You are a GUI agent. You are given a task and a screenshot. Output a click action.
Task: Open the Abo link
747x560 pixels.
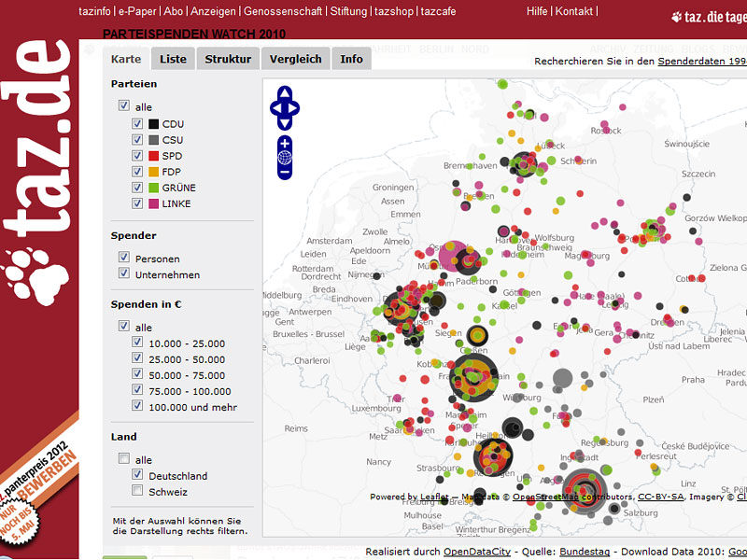174,11
